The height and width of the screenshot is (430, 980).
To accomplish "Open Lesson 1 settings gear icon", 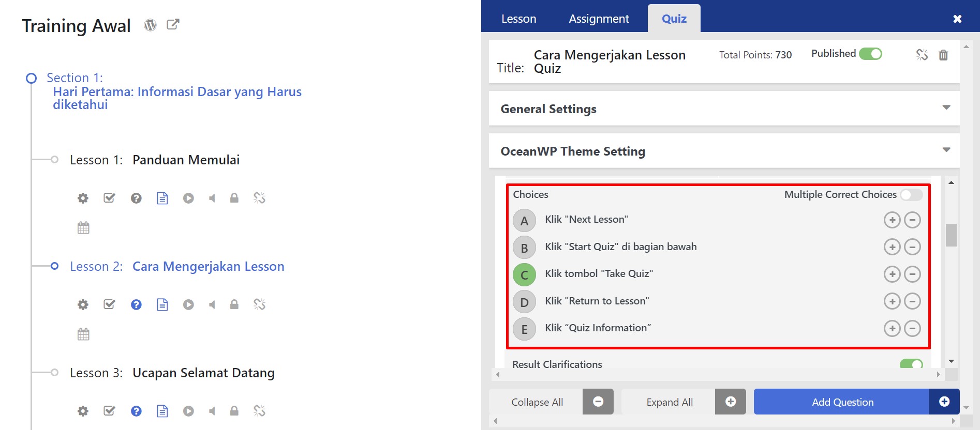I will click(83, 198).
